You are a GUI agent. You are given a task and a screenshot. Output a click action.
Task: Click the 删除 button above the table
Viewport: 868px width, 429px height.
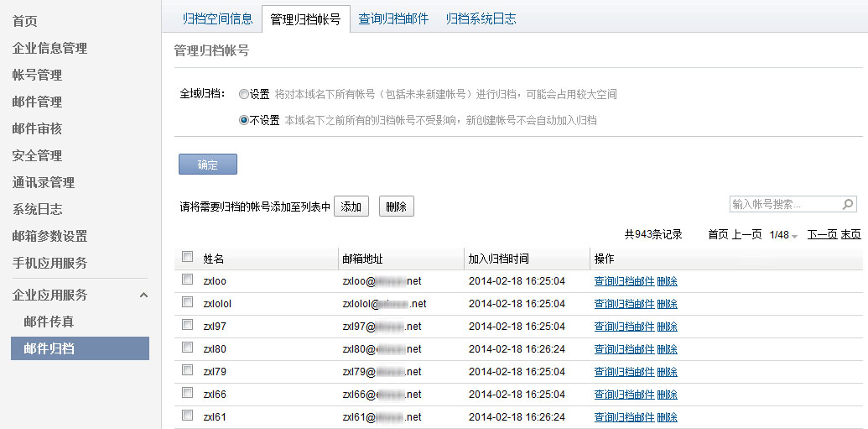[x=396, y=207]
